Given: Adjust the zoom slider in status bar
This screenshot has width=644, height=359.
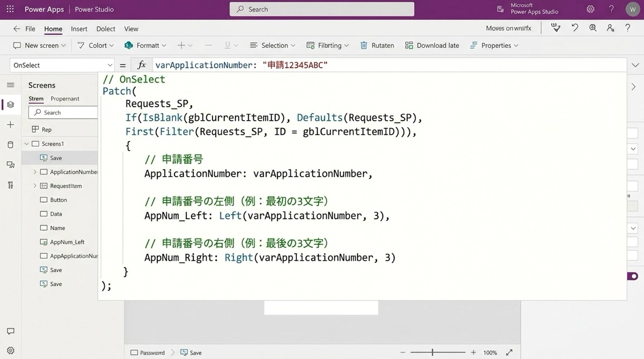Looking at the screenshot, I should point(433,353).
